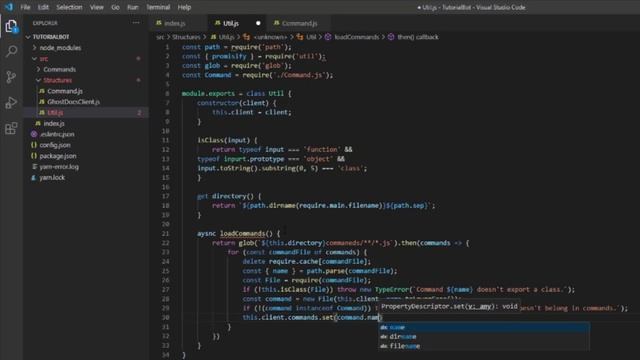
Task: Open the Extensions view
Action: [x=11, y=128]
